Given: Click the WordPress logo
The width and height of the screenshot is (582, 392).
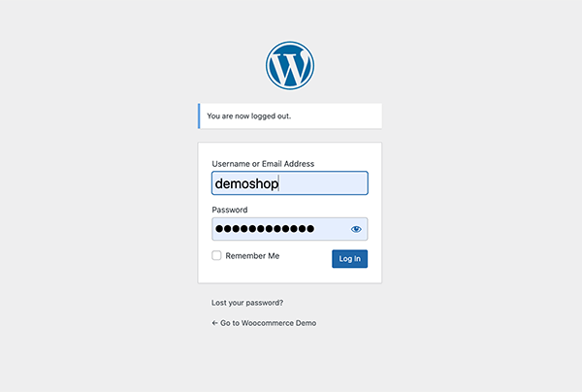Looking at the screenshot, I should tap(290, 65).
